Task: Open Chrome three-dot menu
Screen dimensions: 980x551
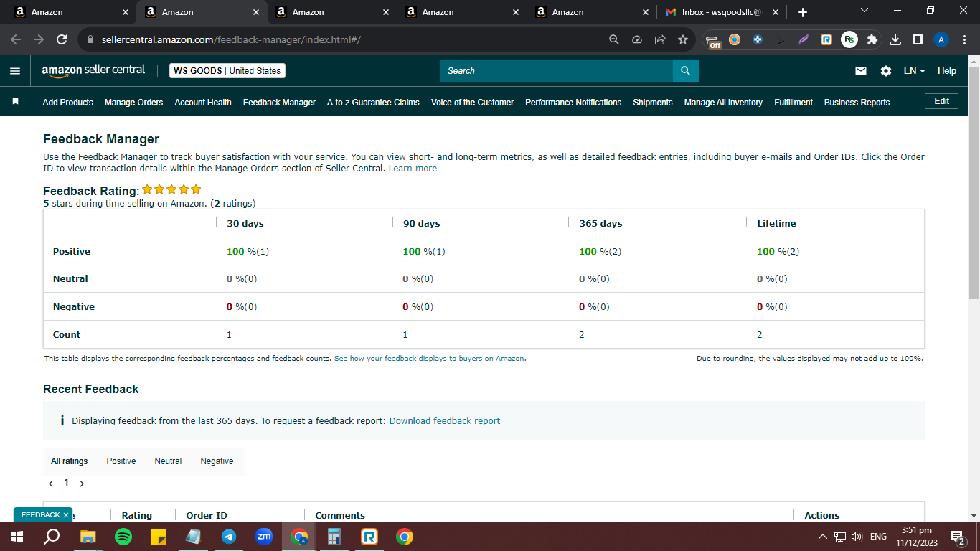Action: coord(964,39)
